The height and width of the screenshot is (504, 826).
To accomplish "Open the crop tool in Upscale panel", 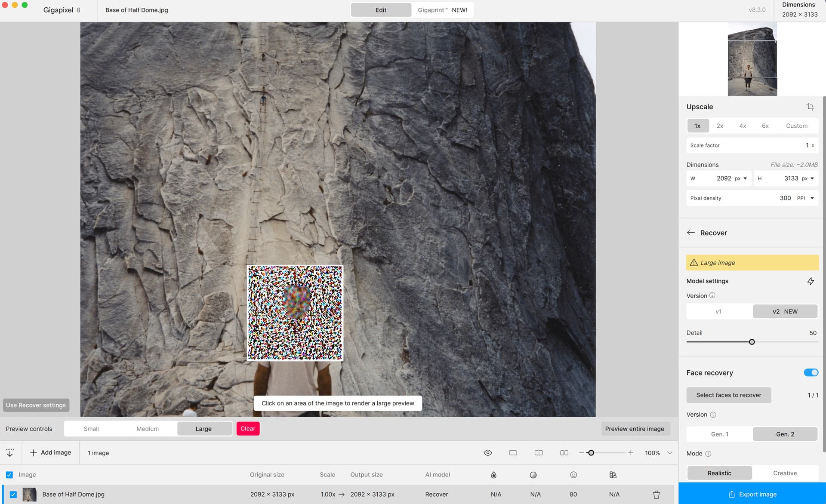I will pyautogui.click(x=810, y=107).
